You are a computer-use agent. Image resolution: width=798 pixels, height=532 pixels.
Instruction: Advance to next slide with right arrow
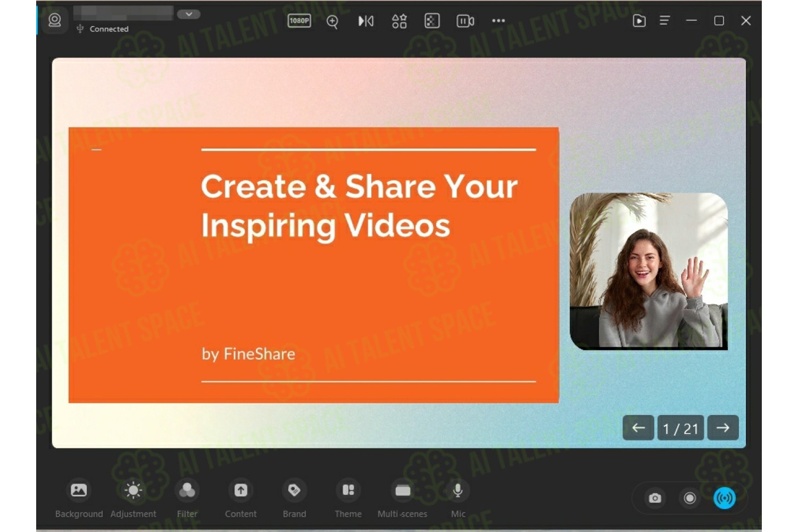723,428
